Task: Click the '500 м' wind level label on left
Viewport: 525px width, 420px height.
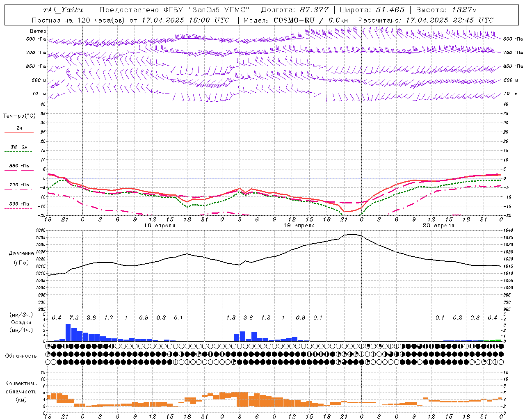Action: tap(39, 80)
